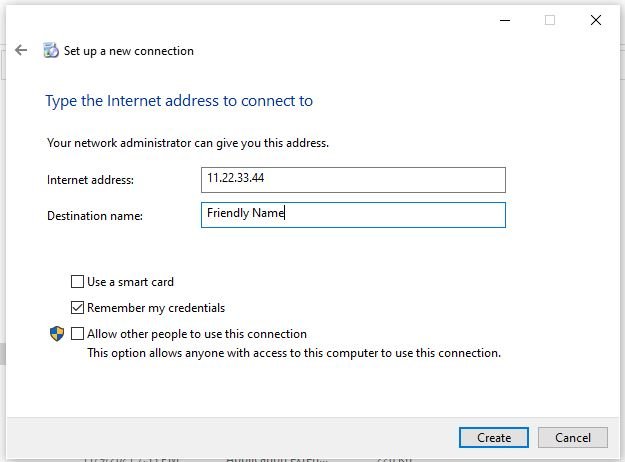Click the UAC shield icon beside Allow other people

pos(57,334)
